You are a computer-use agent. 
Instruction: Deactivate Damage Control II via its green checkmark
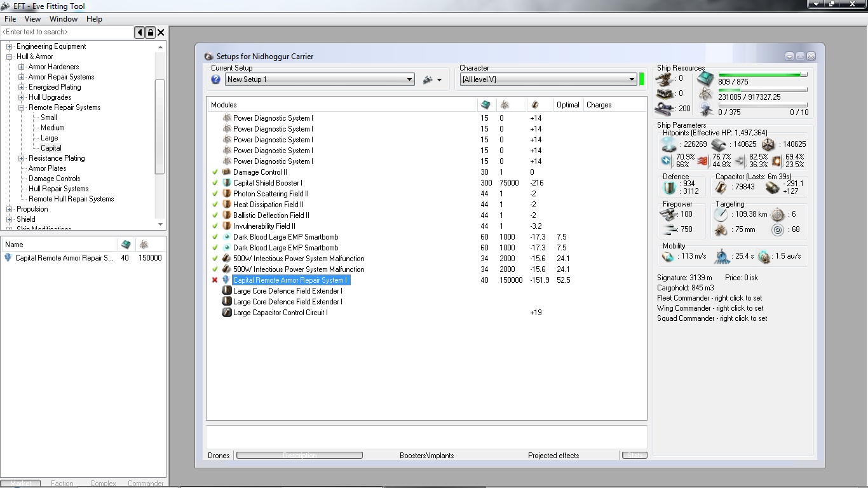point(215,172)
